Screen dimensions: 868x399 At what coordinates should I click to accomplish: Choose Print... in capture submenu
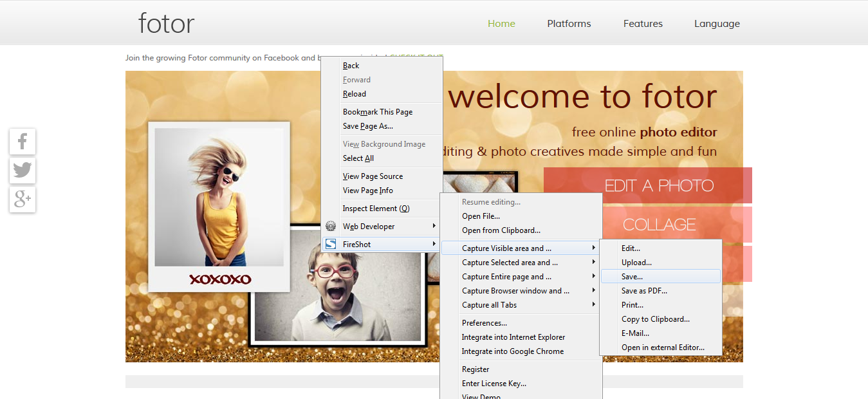tap(661, 305)
